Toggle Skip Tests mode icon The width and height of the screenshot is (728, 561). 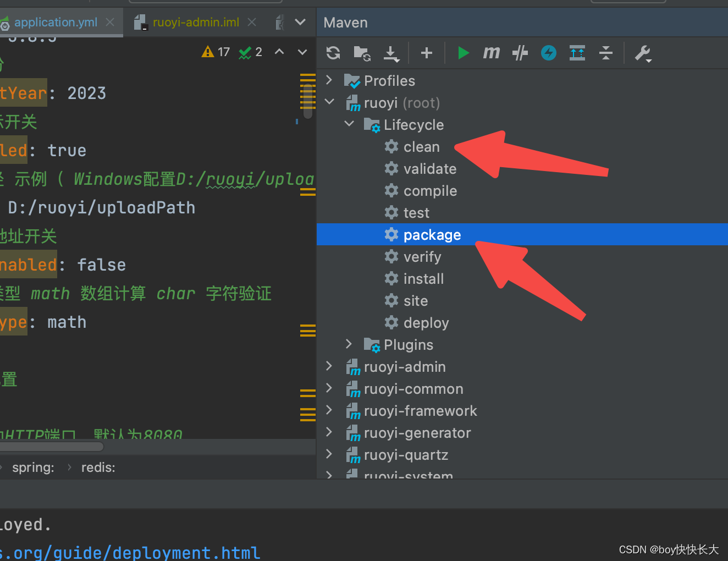coord(520,53)
